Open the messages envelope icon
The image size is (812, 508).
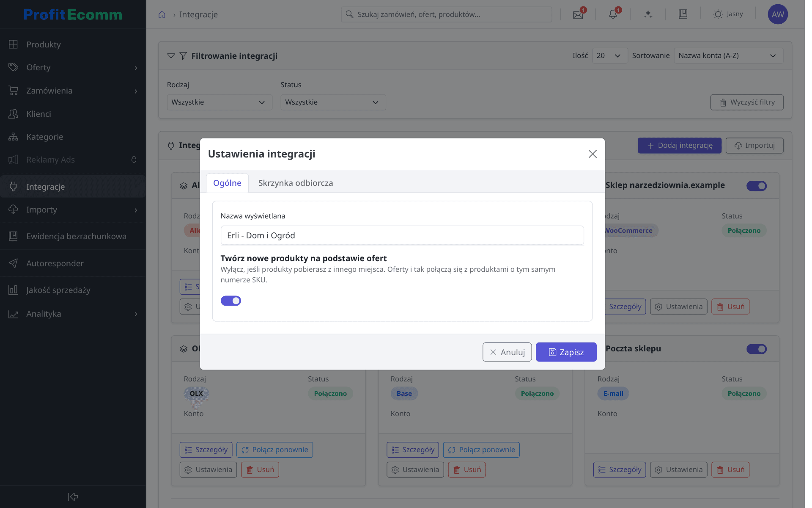578,14
